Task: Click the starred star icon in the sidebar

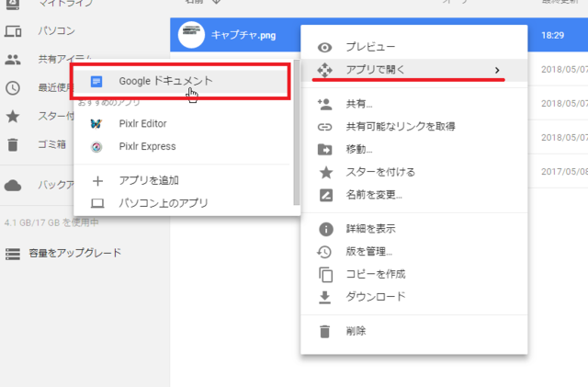Action: coord(13,117)
